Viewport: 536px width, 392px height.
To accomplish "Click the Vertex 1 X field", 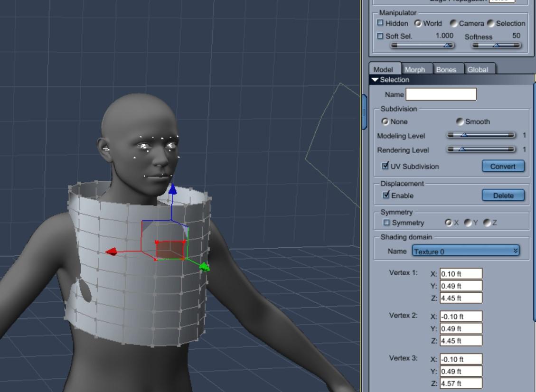I will pyautogui.click(x=461, y=274).
